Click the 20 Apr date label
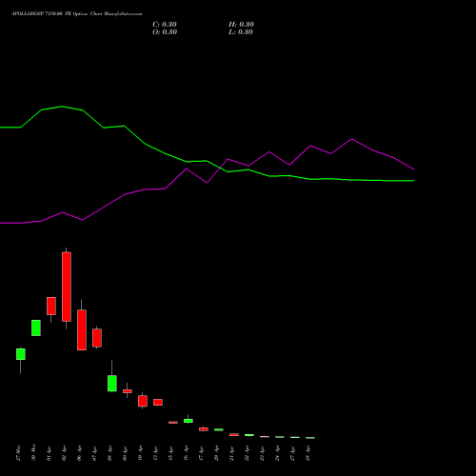The width and height of the screenshot is (476, 476). 216,453
